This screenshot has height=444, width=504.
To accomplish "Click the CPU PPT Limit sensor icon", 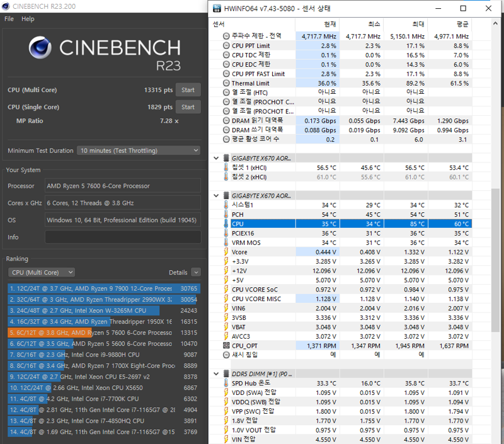I will [226, 45].
